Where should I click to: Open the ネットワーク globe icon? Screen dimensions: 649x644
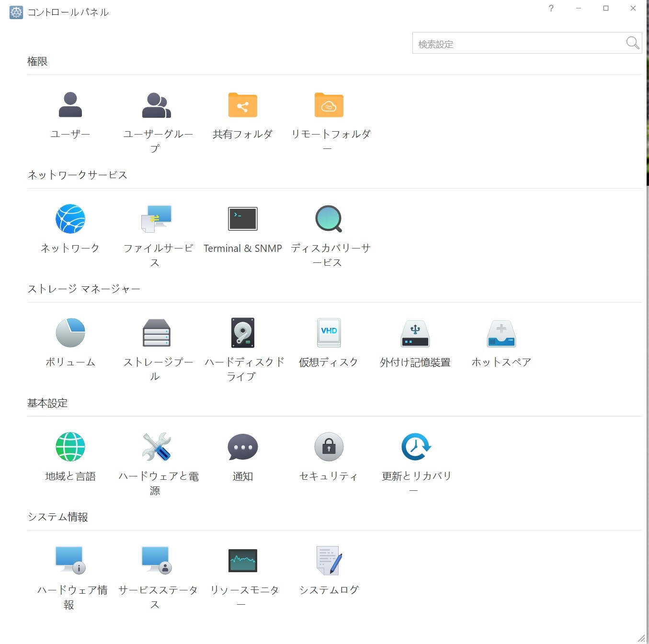click(x=70, y=219)
